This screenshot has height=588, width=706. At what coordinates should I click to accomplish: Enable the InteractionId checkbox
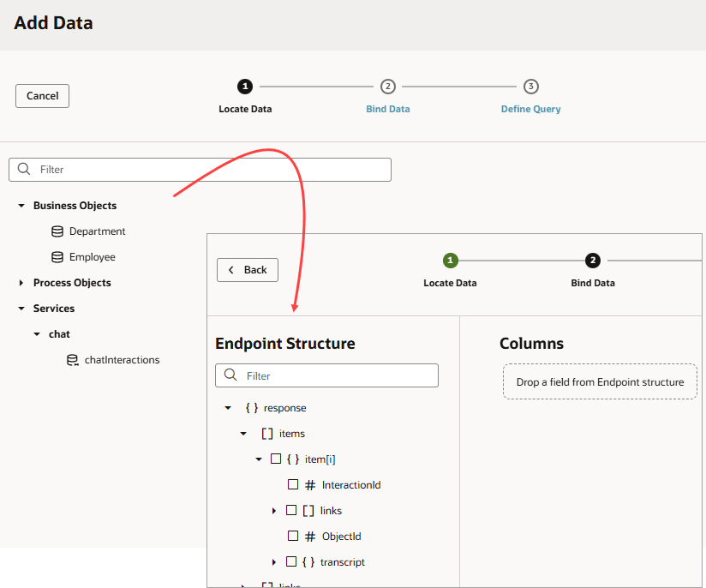292,484
